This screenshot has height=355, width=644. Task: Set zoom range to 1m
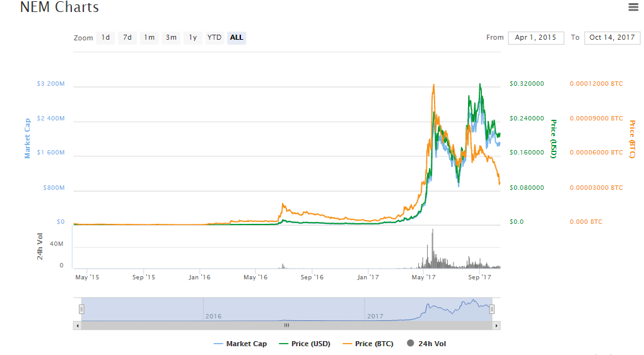coord(149,38)
